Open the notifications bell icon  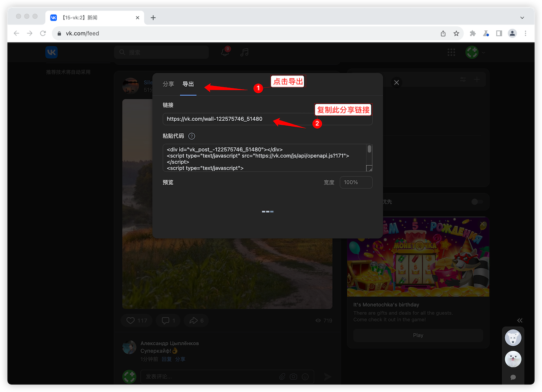point(225,52)
